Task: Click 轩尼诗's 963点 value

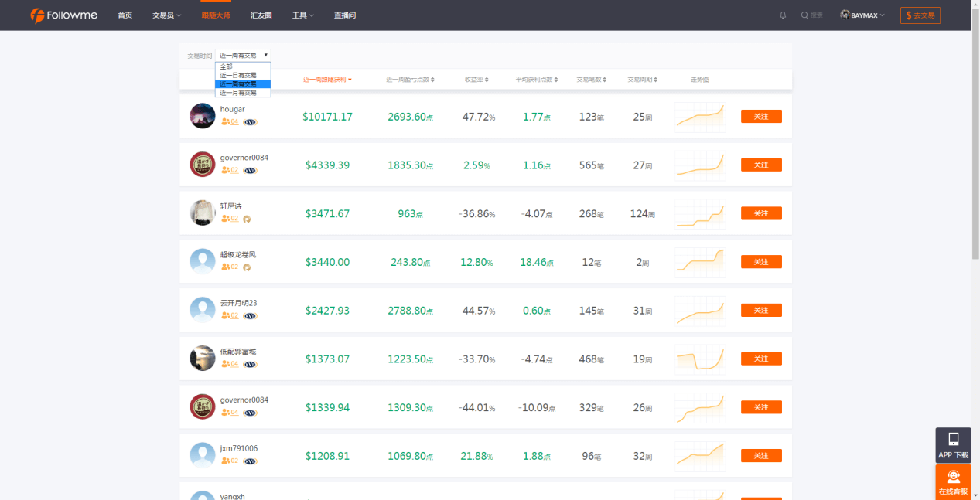Action: [411, 214]
